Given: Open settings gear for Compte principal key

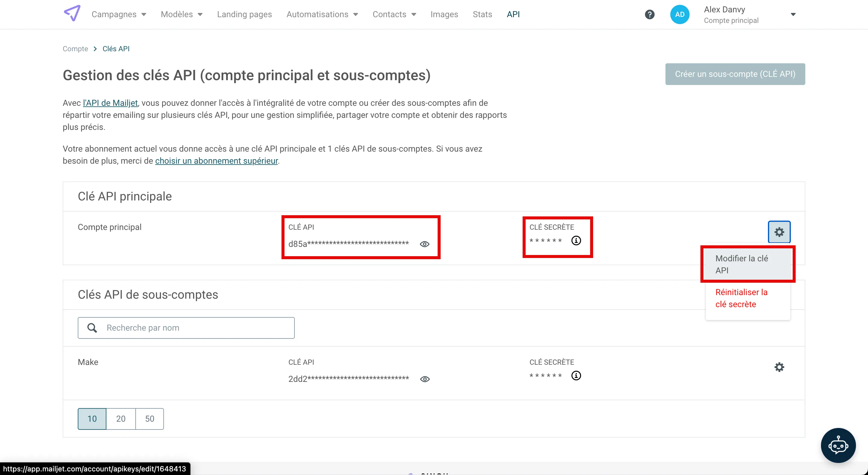Looking at the screenshot, I should 779,232.
